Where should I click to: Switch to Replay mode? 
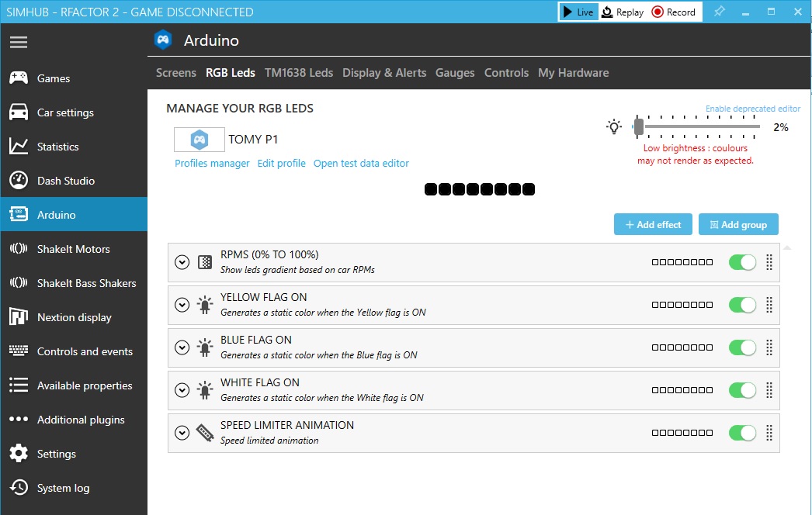[623, 12]
